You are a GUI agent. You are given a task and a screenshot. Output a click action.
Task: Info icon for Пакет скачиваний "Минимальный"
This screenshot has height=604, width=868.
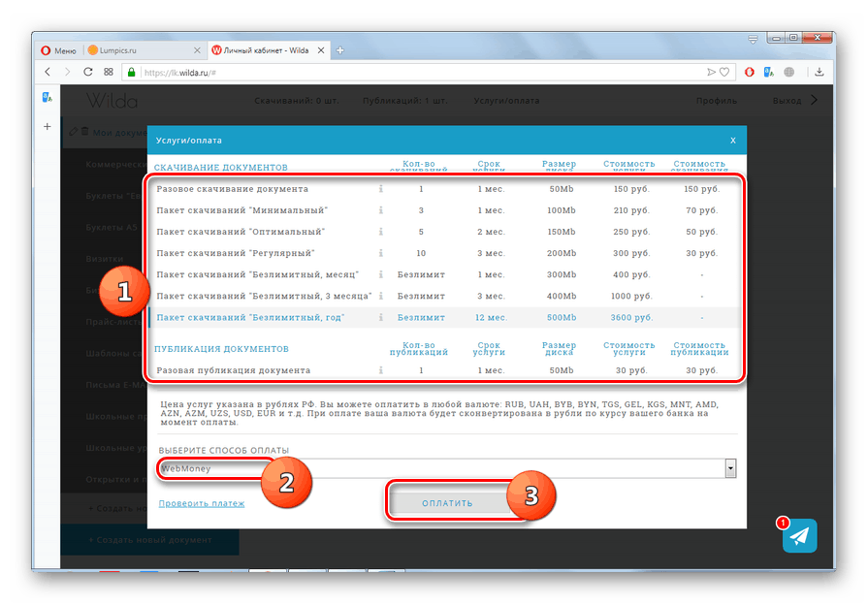[381, 210]
